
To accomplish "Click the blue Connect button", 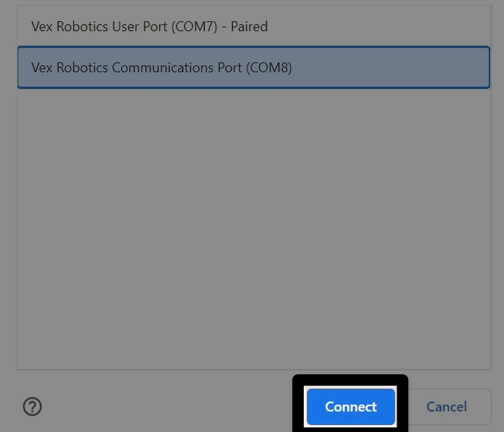I will coord(351,407).
